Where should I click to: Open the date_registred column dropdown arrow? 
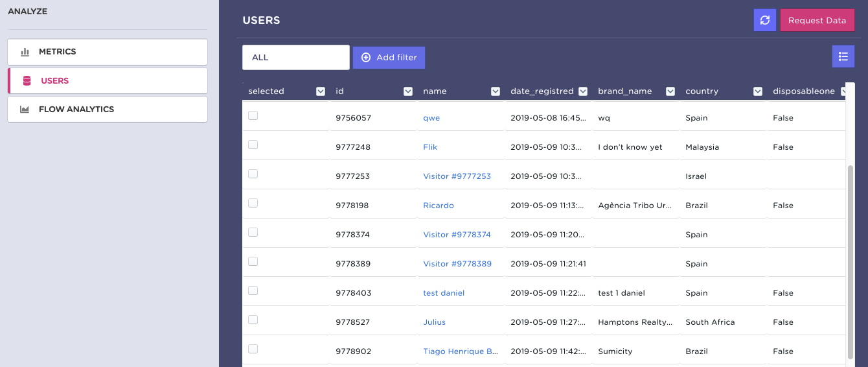[x=583, y=91]
